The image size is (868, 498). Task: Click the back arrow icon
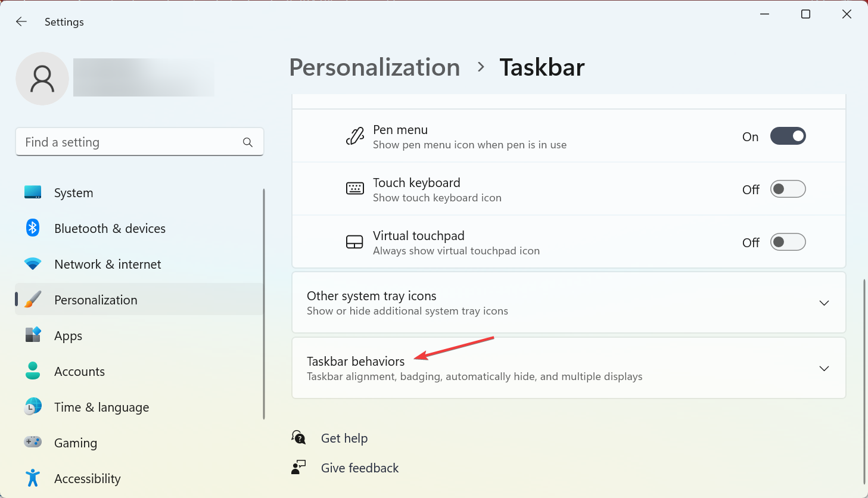(x=21, y=22)
